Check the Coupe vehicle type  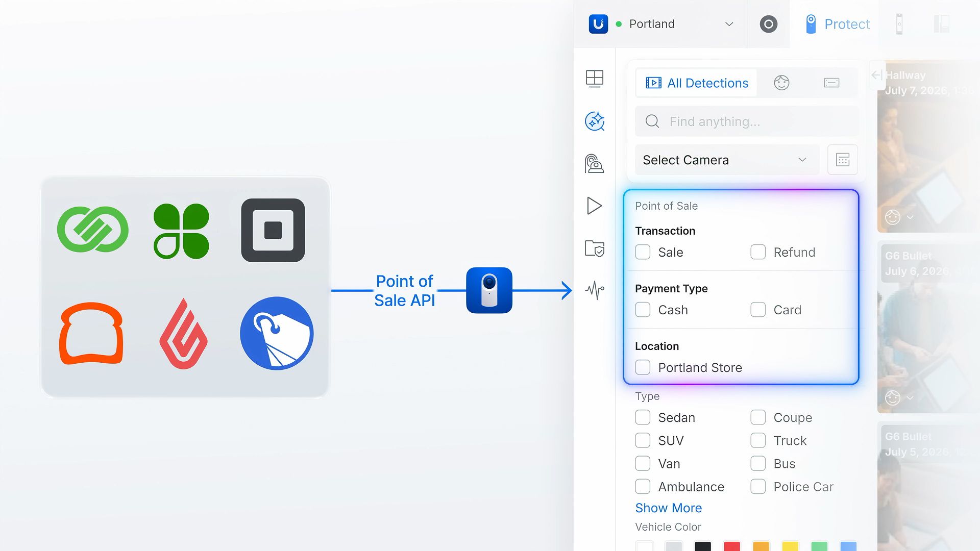[x=758, y=417]
